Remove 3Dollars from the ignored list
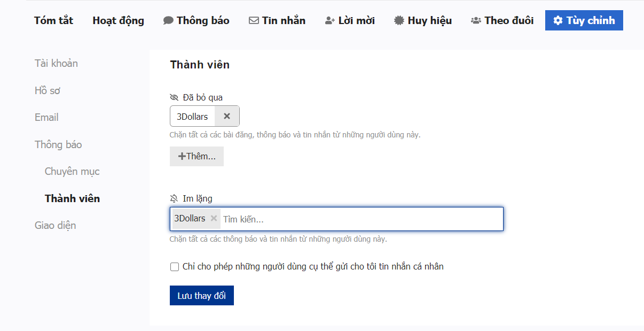 [227, 116]
